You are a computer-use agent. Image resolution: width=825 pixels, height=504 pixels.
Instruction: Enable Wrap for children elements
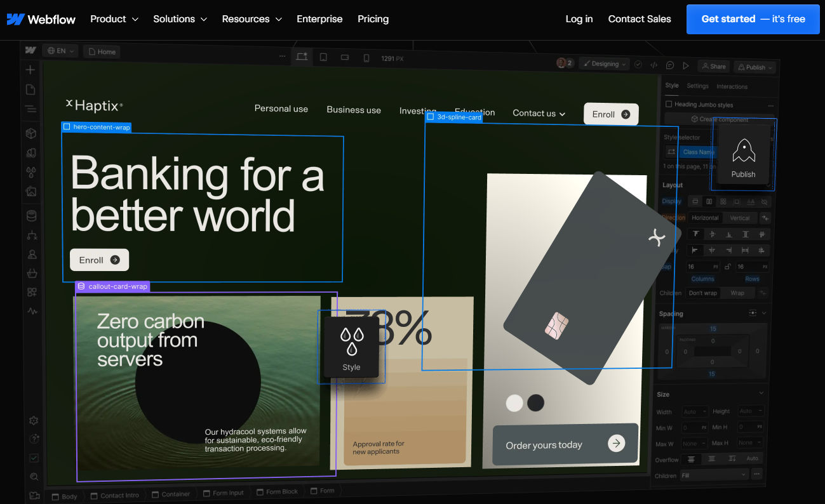[737, 293]
